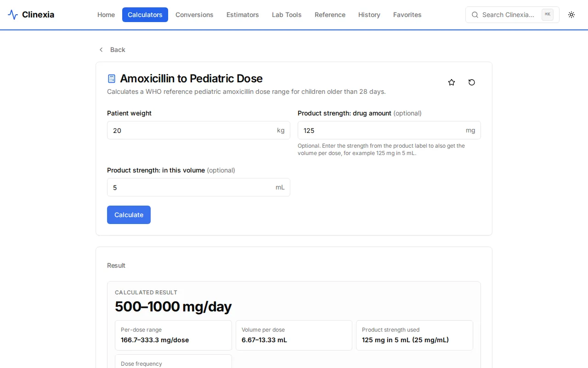
Task: Click the Clinexia brand name
Action: tap(38, 15)
